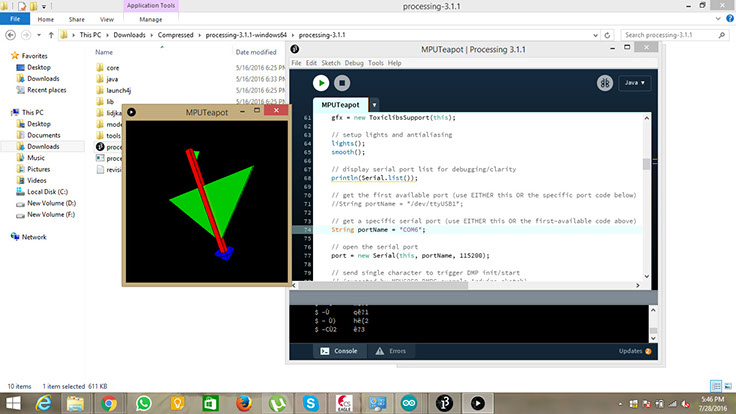Open the tab arrow next to MPUTeapot
Image resolution: width=736 pixels, height=414 pixels.
tap(374, 105)
